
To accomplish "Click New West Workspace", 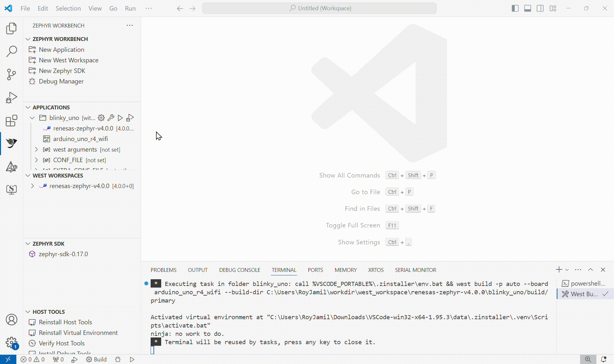I will coord(68,60).
